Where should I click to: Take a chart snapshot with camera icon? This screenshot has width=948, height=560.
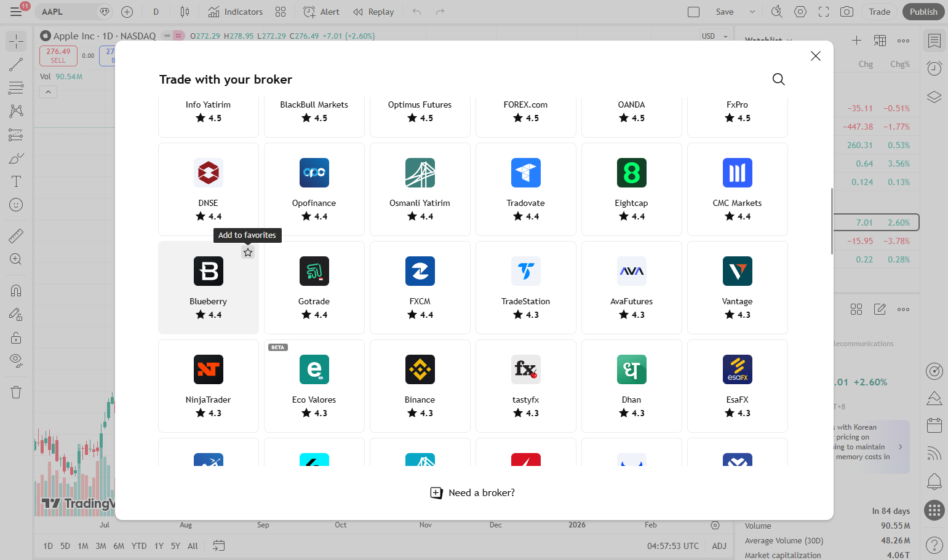[x=847, y=12]
